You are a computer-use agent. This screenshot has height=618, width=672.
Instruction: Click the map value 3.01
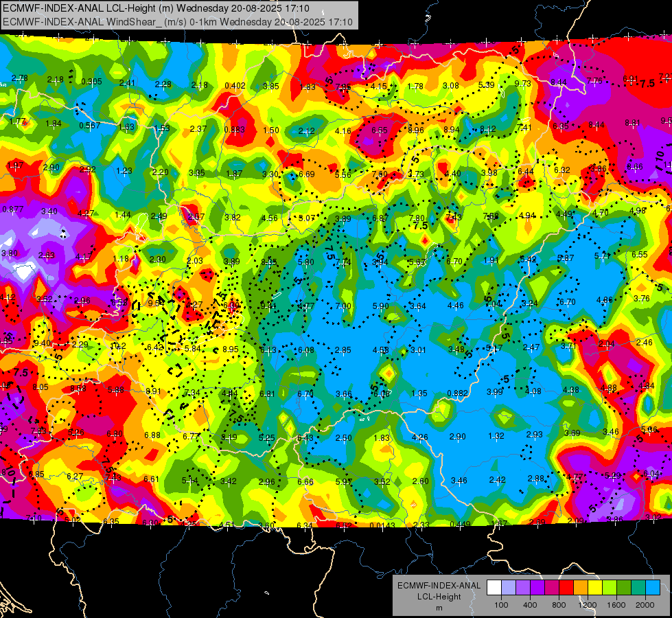click(418, 350)
